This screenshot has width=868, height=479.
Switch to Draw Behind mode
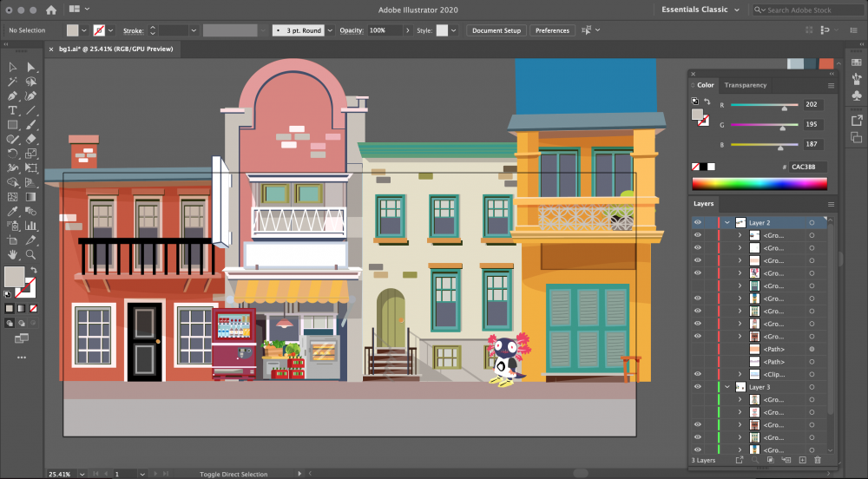(x=21, y=323)
